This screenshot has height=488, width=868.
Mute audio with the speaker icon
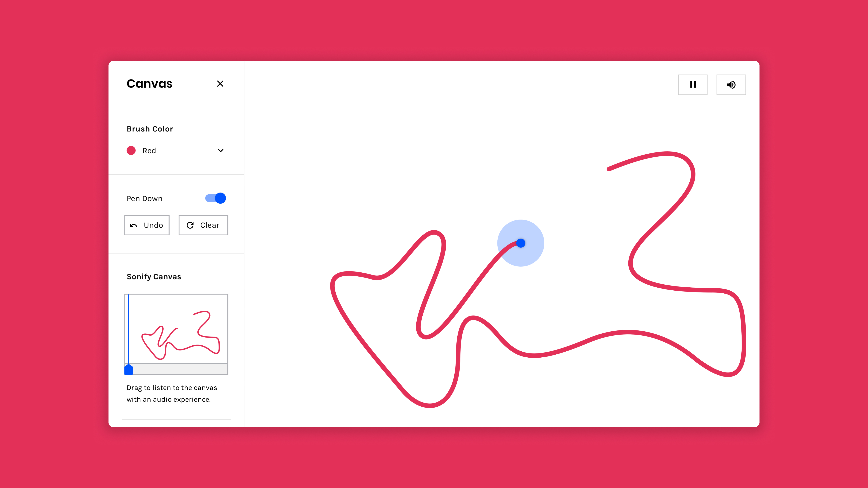tap(731, 84)
